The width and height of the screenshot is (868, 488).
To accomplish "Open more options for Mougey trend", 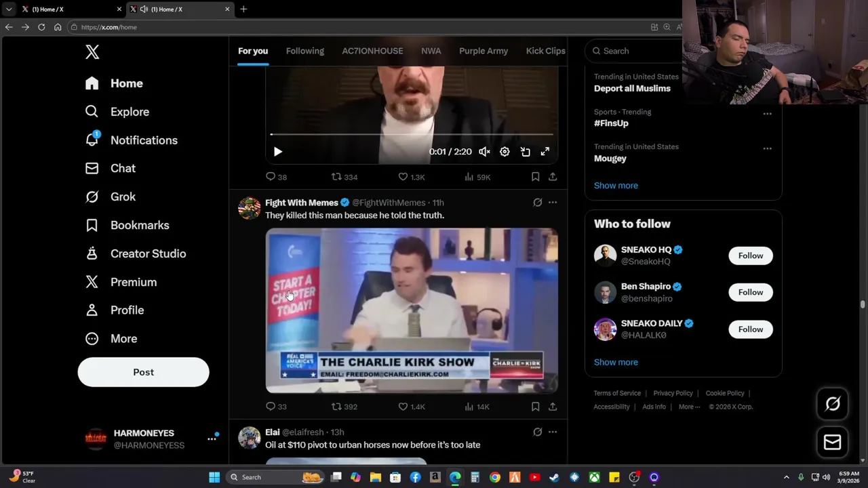I will [x=767, y=148].
